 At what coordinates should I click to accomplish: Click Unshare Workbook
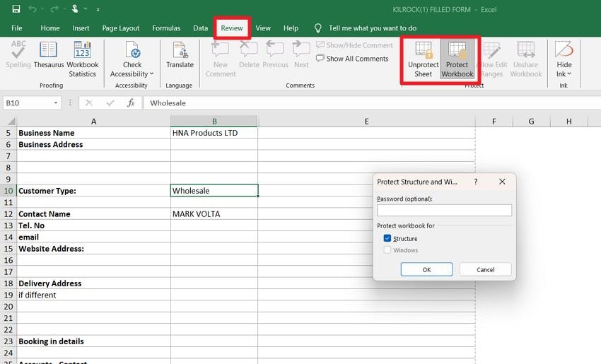526,59
